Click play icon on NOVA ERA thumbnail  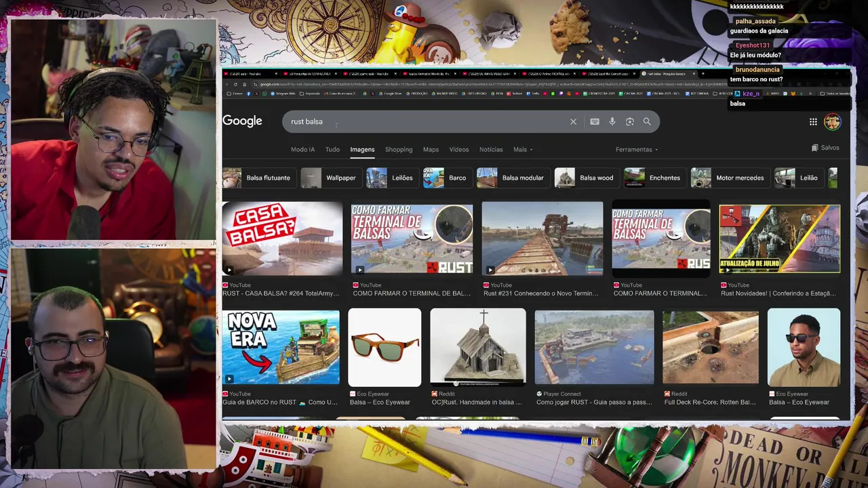click(229, 379)
